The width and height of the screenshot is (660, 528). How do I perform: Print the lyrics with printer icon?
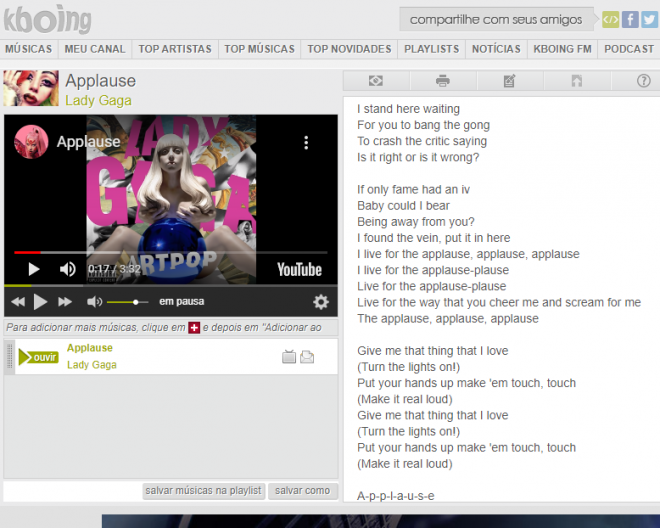(443, 80)
